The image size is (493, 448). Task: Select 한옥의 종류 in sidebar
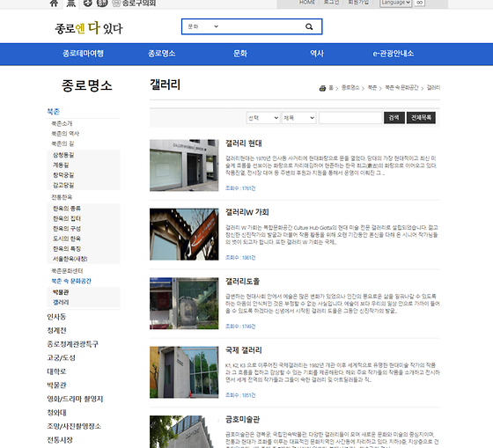point(67,209)
